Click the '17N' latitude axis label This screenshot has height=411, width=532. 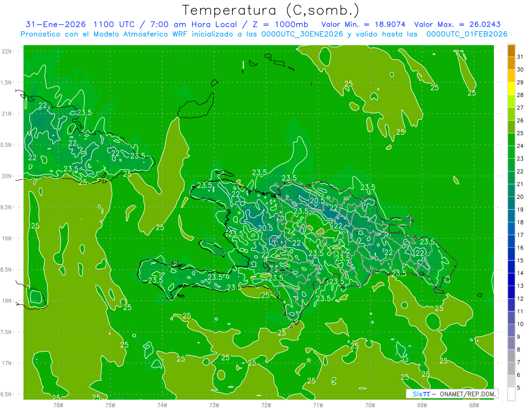6,363
